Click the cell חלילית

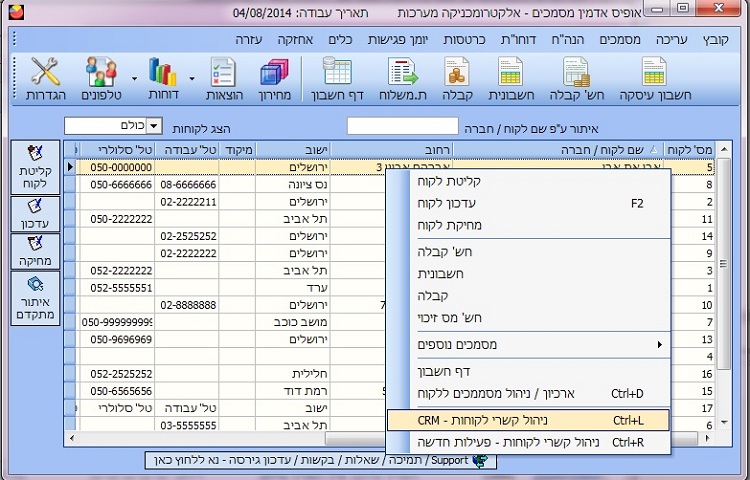click(x=293, y=374)
